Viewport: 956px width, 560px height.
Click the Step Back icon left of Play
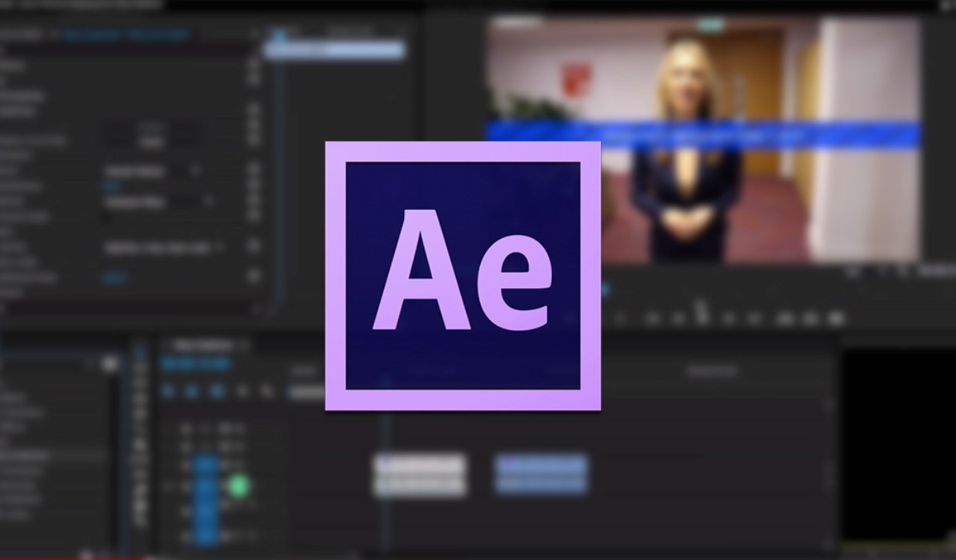pos(677,318)
